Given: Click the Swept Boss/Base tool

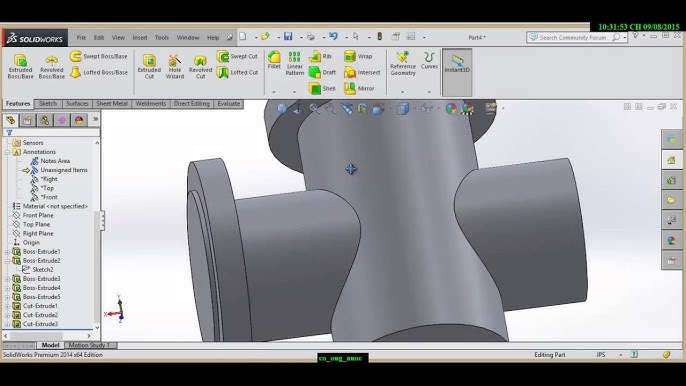Looking at the screenshot, I should [x=98, y=56].
